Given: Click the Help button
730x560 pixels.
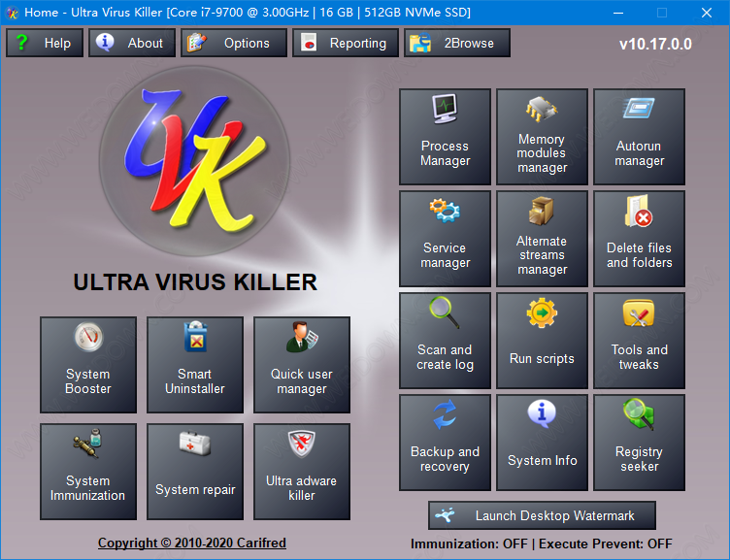Looking at the screenshot, I should 45,43.
